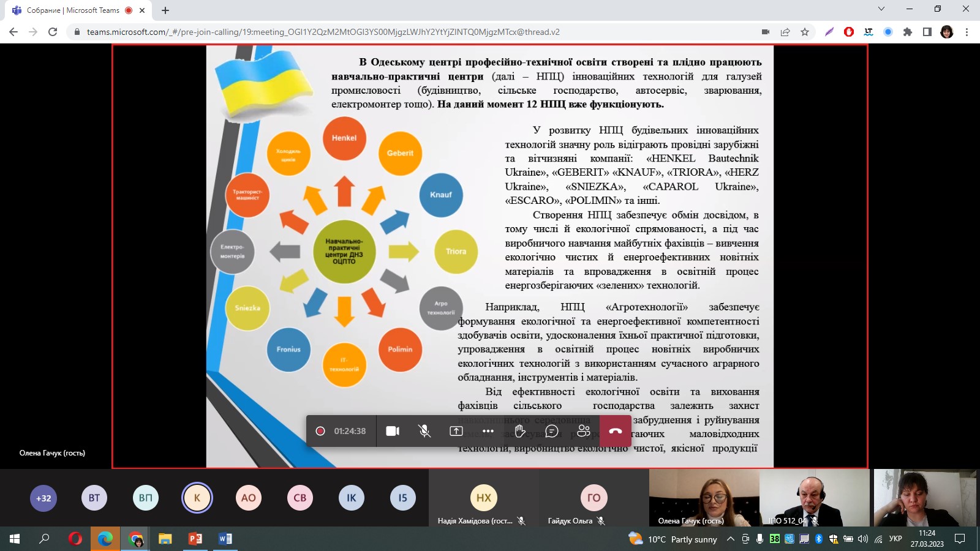The width and height of the screenshot is (980, 551).
Task: Show the participants list
Action: (584, 431)
